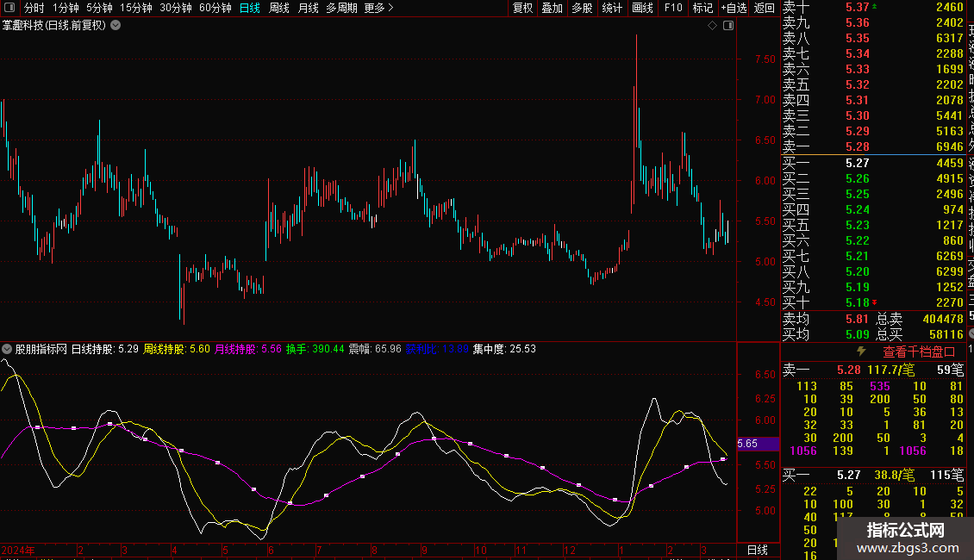974x560 pixels.
Task: Click the lightning icon beside 查看千档盘口
Action: coord(862,352)
